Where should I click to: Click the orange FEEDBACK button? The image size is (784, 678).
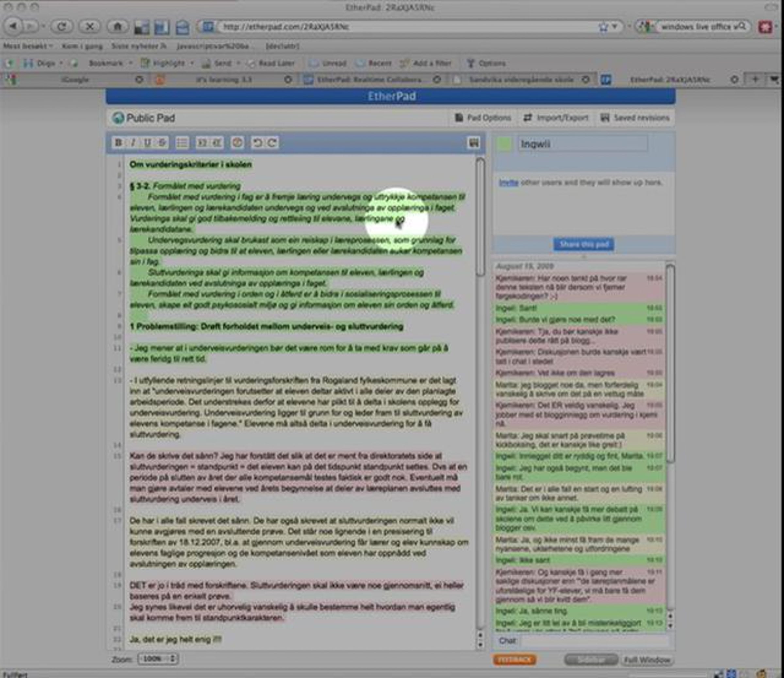(514, 659)
